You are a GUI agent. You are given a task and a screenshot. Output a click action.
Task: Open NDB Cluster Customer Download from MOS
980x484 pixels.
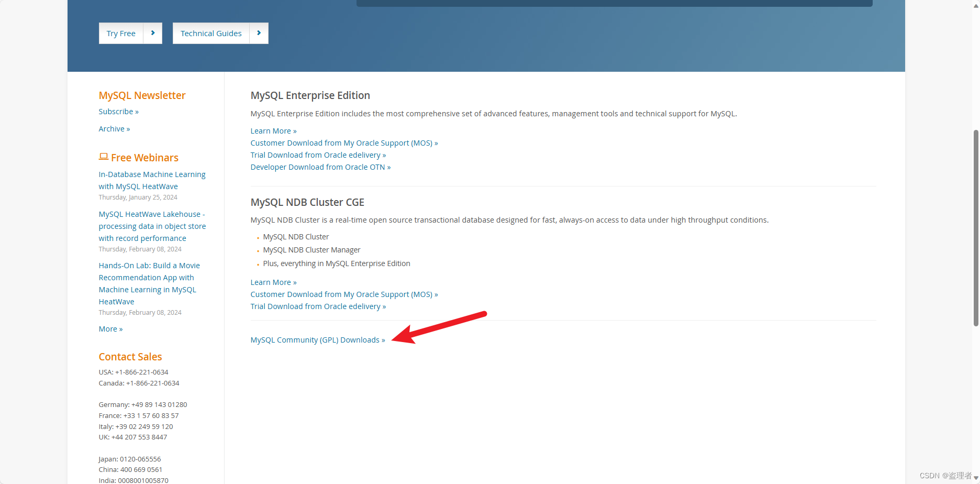pos(344,294)
